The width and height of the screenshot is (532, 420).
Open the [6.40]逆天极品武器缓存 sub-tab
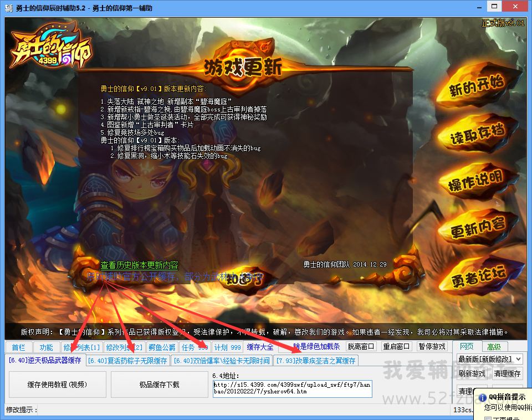pyautogui.click(x=45, y=360)
